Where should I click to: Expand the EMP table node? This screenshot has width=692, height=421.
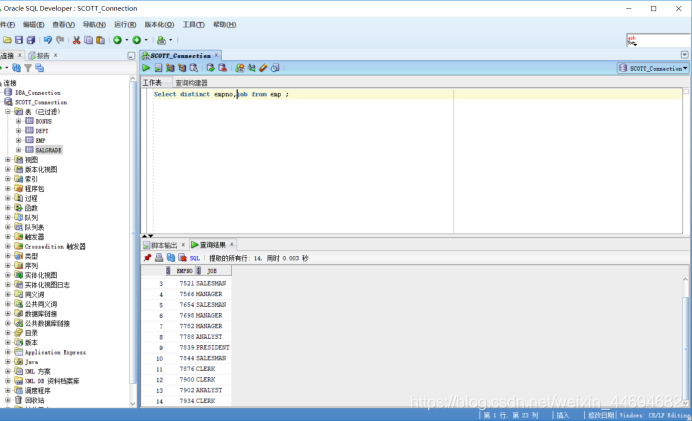pyautogui.click(x=19, y=140)
